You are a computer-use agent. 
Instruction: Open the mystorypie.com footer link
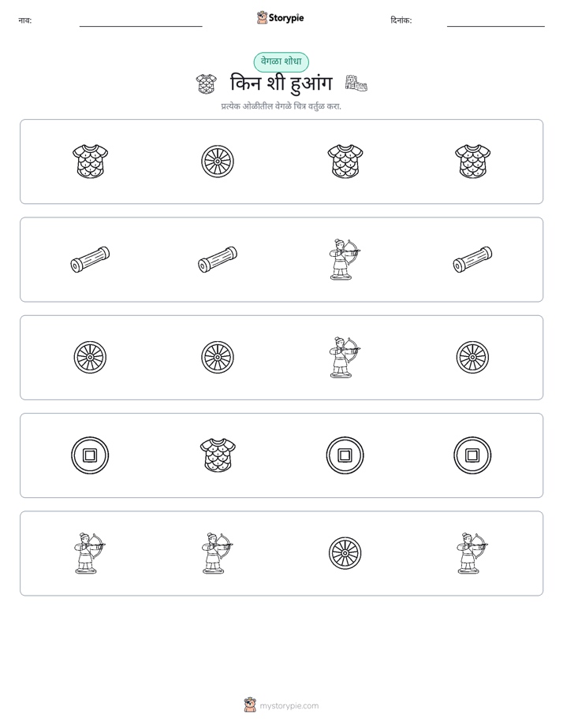(289, 706)
